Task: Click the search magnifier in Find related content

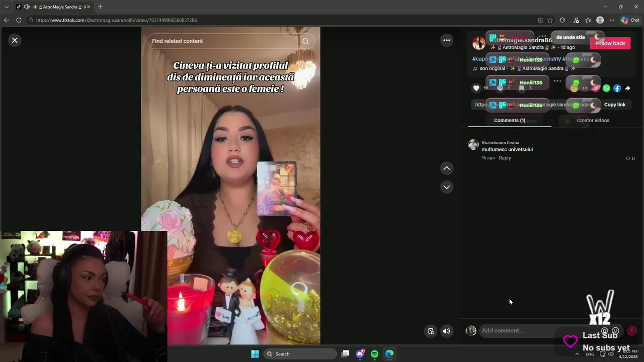Action: click(x=305, y=41)
